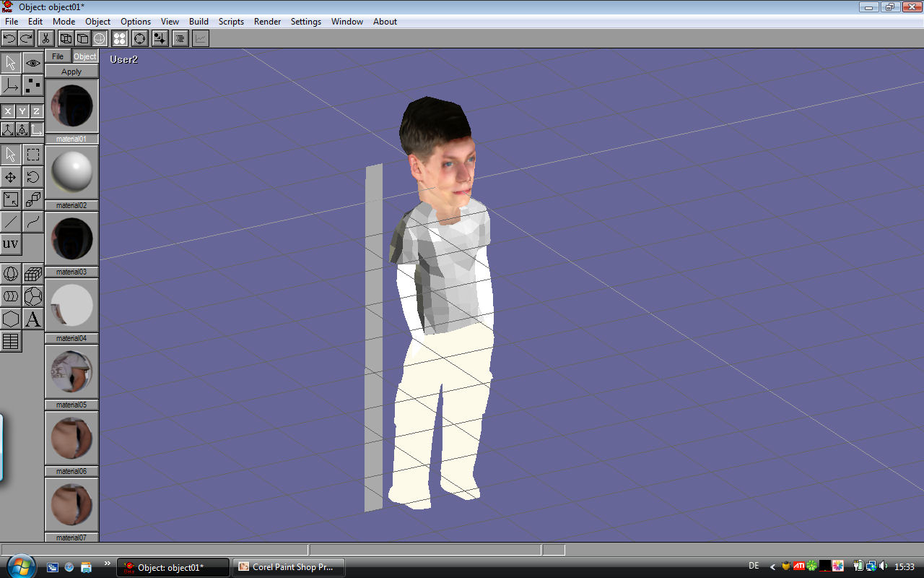Click the Redo arrow icon
This screenshot has height=578, width=924.
point(26,38)
